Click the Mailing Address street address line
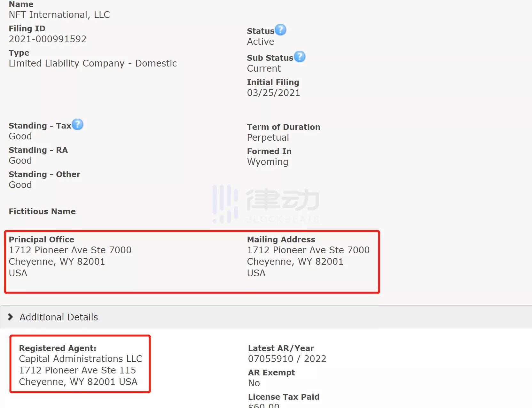Screen dimensions: 532x408 [308, 250]
